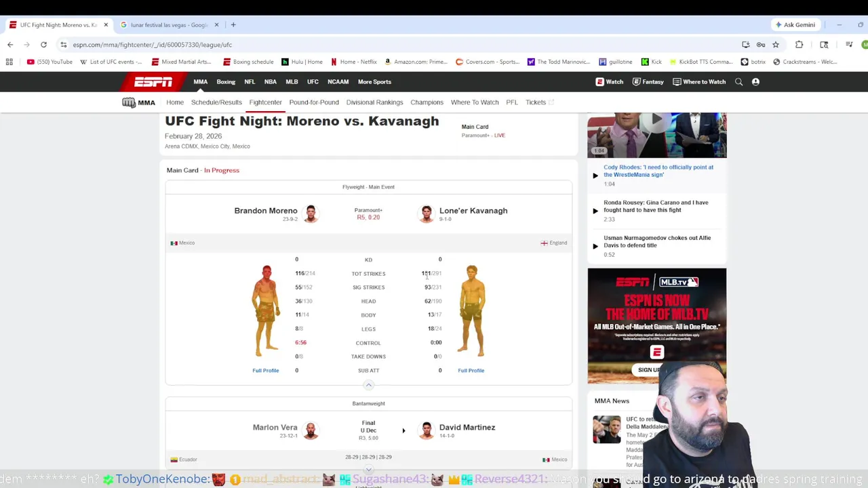Open Where to Watch in ESPN header
The image size is (868, 488).
(x=699, y=82)
